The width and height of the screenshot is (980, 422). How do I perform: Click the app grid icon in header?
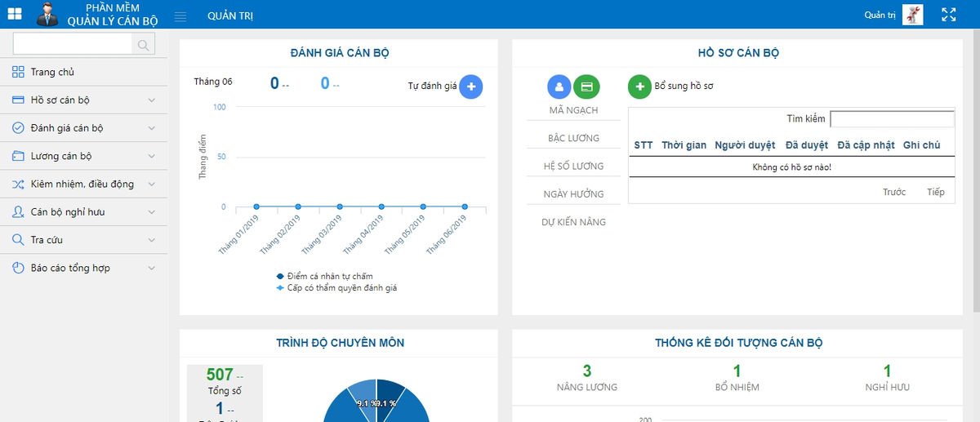coord(14,14)
